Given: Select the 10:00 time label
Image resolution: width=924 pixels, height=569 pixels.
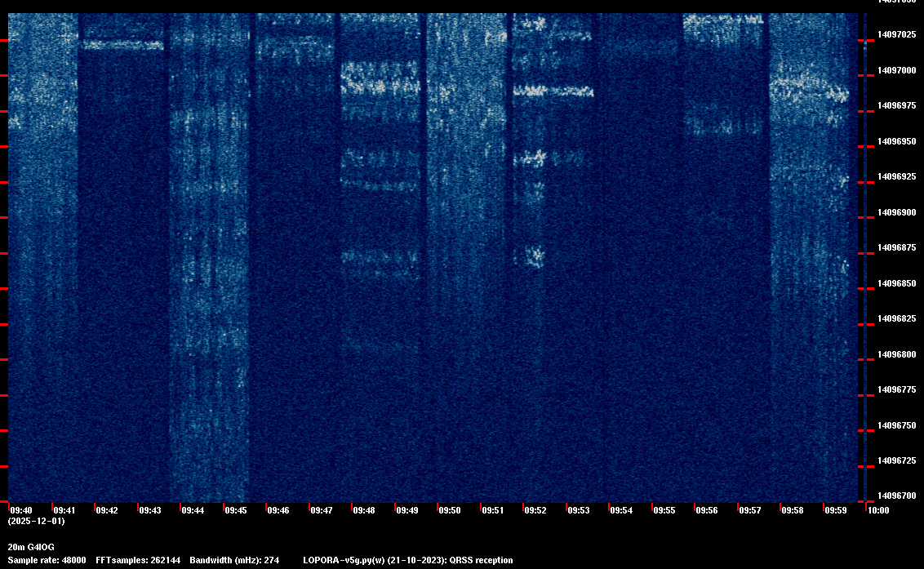Looking at the screenshot, I should pos(878,510).
